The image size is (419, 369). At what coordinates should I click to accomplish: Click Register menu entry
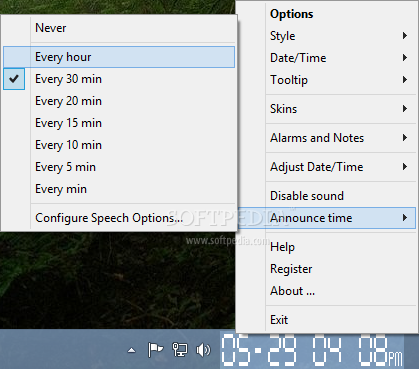327,269
